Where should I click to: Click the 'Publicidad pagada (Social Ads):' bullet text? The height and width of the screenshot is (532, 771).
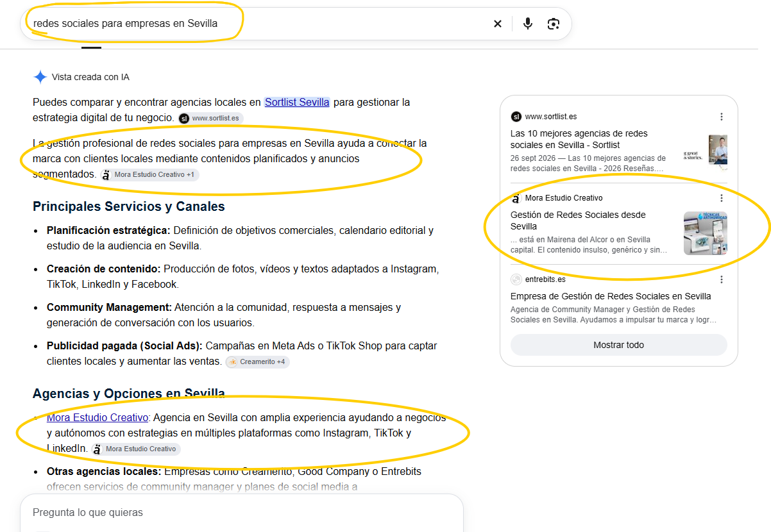tap(124, 345)
